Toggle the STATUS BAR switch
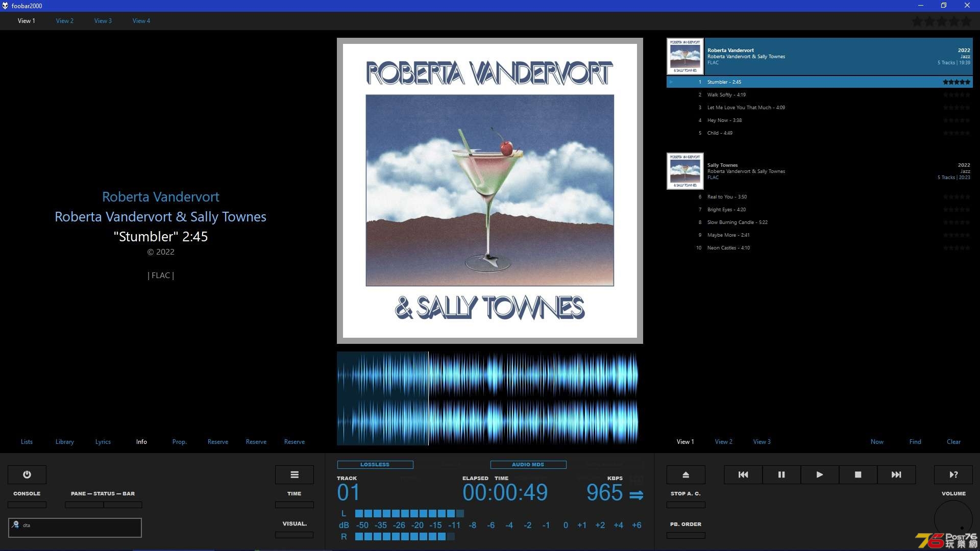The image size is (980, 551). [x=123, y=505]
